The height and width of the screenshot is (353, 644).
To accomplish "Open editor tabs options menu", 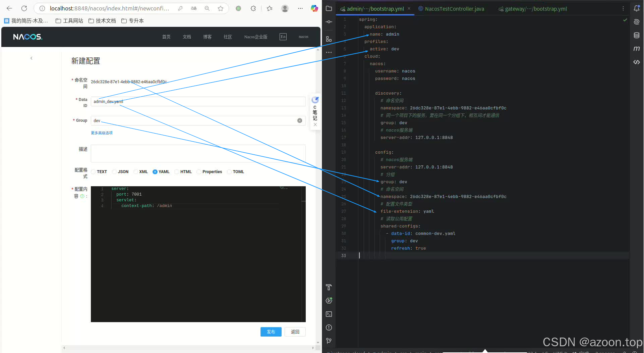I will pos(623,9).
